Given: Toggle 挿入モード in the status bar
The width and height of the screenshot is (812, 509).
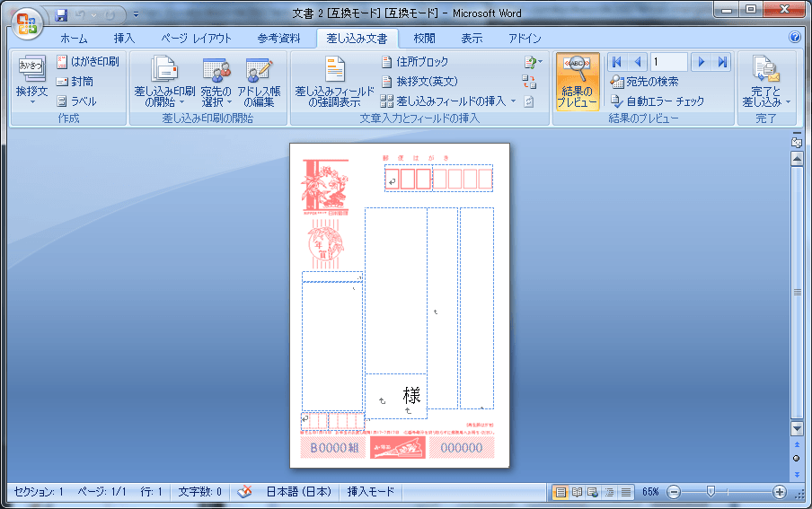Looking at the screenshot, I should 371,491.
